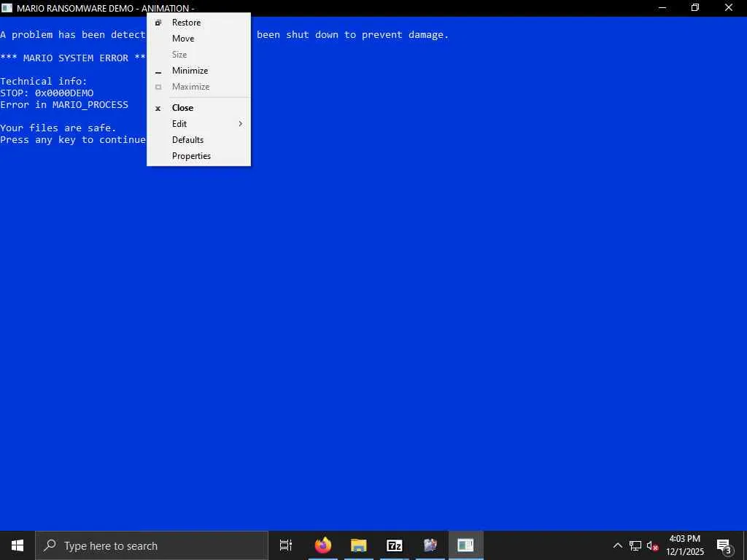Restore down the console window
Viewport: 747px width, 560px height.
(x=695, y=8)
